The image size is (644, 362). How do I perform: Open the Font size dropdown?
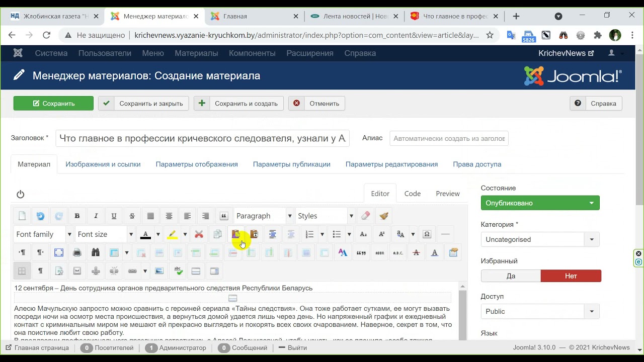[x=105, y=234]
